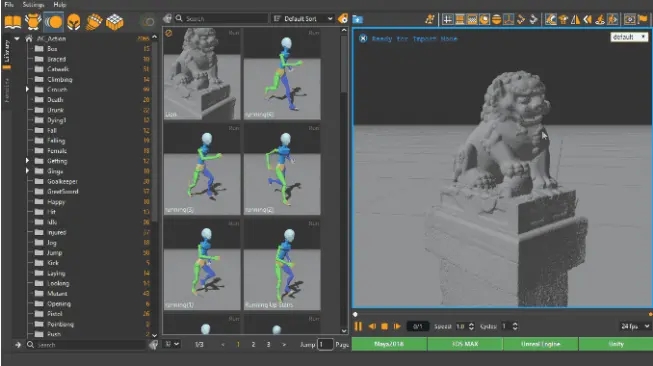Click the thumbnail Search field
Screen dimensions: 653x366
point(222,19)
